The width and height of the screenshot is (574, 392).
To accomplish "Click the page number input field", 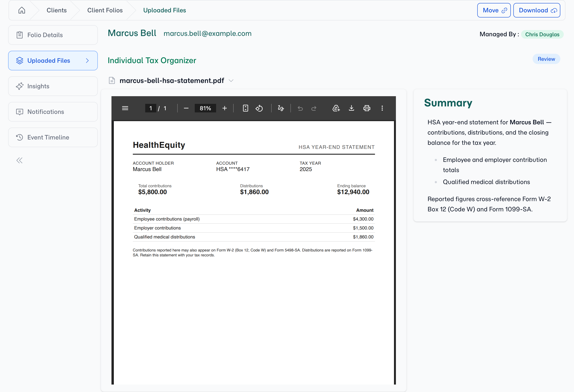I will 151,108.
